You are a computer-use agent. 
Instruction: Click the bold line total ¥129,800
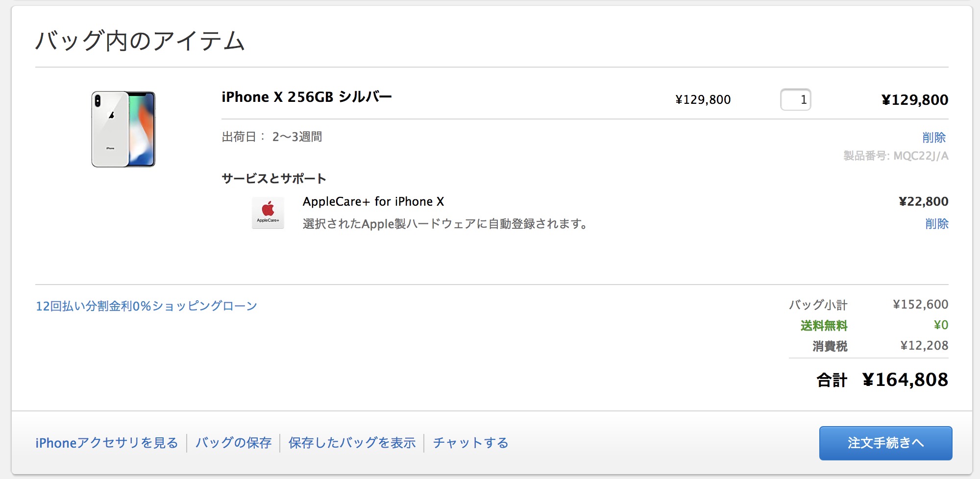coord(914,99)
